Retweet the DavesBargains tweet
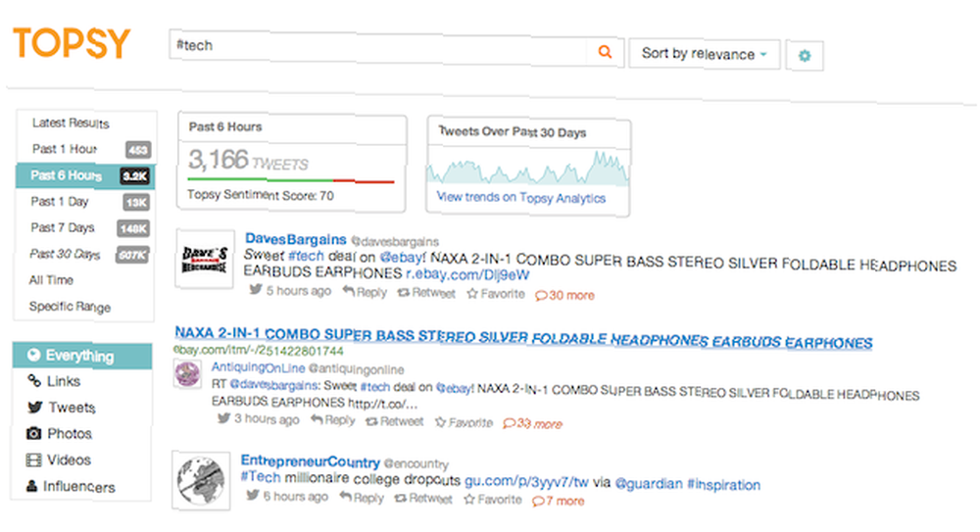The height and width of the screenshot is (532, 980). pyautogui.click(x=426, y=293)
